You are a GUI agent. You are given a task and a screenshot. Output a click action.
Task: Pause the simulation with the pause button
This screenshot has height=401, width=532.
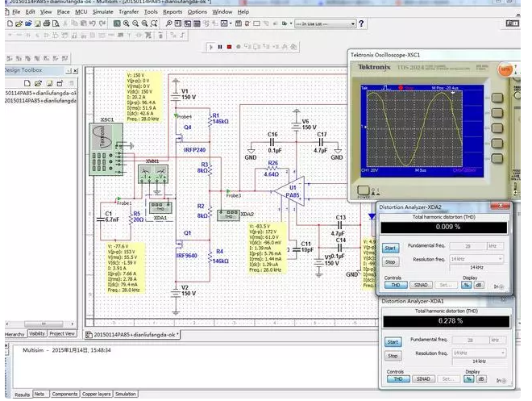(220, 48)
